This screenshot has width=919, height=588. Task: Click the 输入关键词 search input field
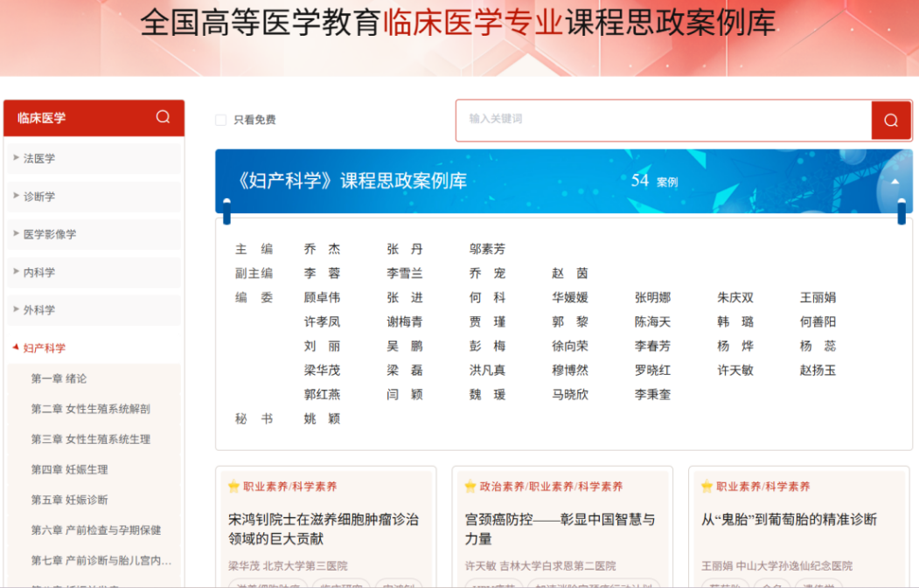pos(663,120)
